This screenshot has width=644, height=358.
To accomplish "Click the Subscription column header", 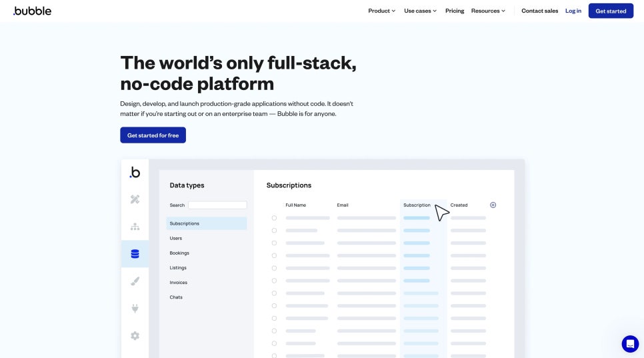I will (x=417, y=205).
